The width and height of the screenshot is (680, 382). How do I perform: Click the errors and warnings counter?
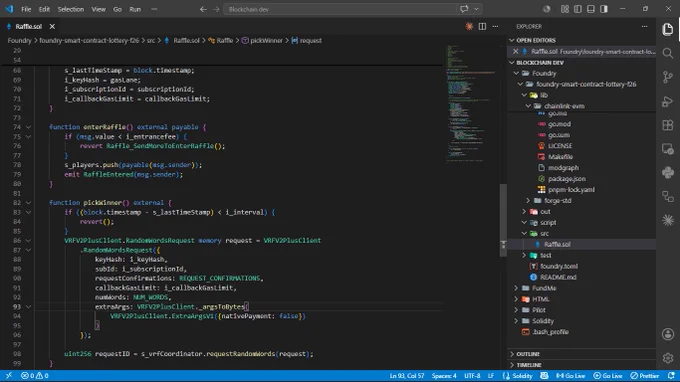click(x=35, y=375)
